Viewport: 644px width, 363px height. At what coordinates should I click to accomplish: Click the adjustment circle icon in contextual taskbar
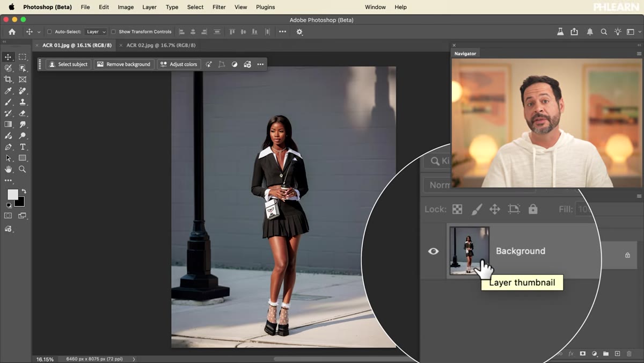click(x=235, y=64)
